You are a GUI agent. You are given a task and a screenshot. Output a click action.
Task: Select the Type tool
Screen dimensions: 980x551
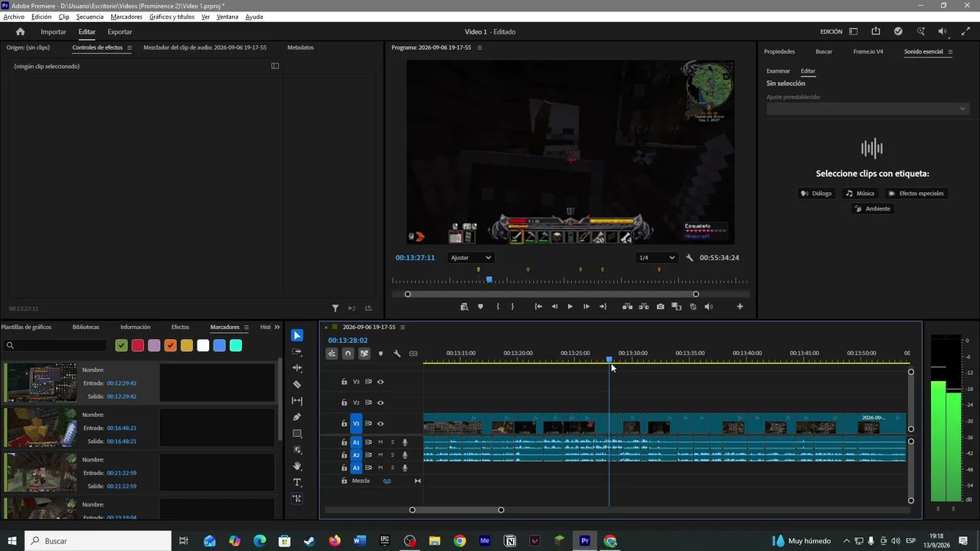[297, 483]
